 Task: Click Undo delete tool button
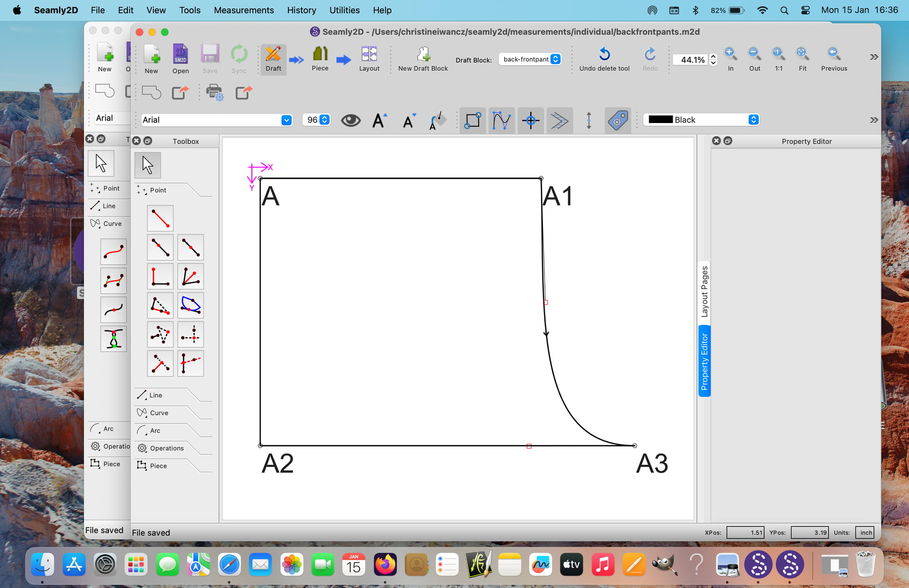point(604,59)
